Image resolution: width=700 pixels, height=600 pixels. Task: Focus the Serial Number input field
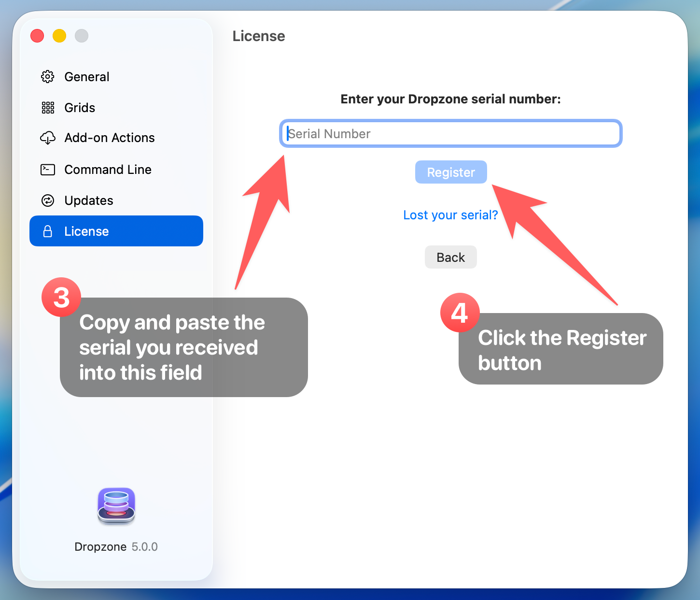click(x=451, y=134)
